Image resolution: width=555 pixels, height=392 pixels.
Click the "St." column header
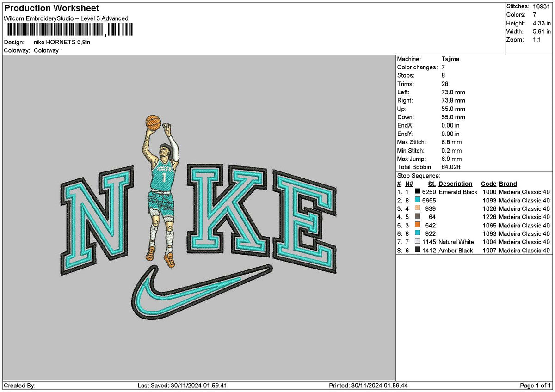(x=432, y=184)
